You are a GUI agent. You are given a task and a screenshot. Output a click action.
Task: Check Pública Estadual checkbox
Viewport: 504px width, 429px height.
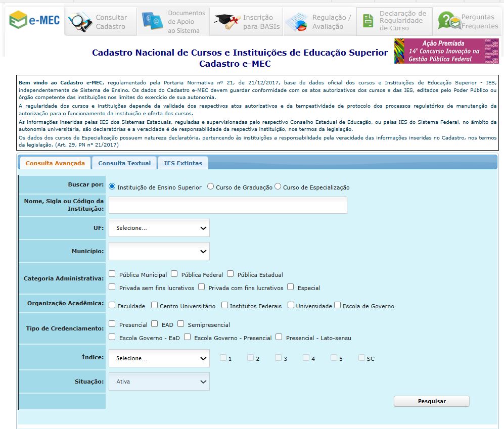pos(230,274)
